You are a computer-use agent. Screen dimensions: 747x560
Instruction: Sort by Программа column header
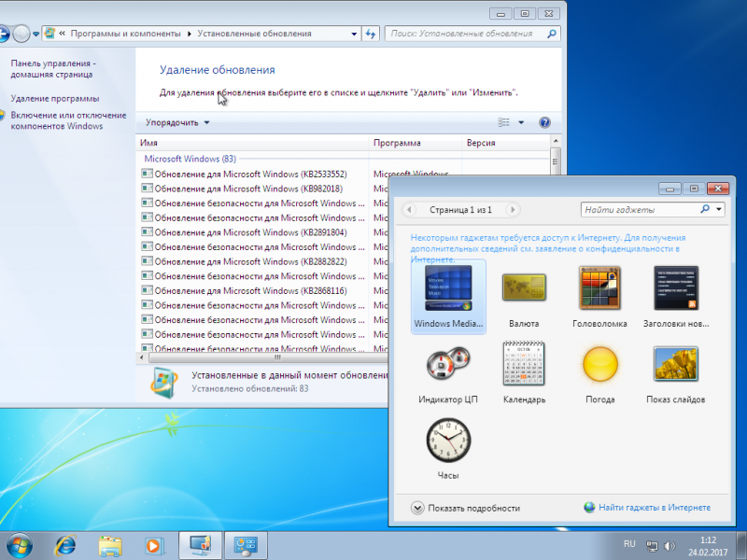[415, 143]
